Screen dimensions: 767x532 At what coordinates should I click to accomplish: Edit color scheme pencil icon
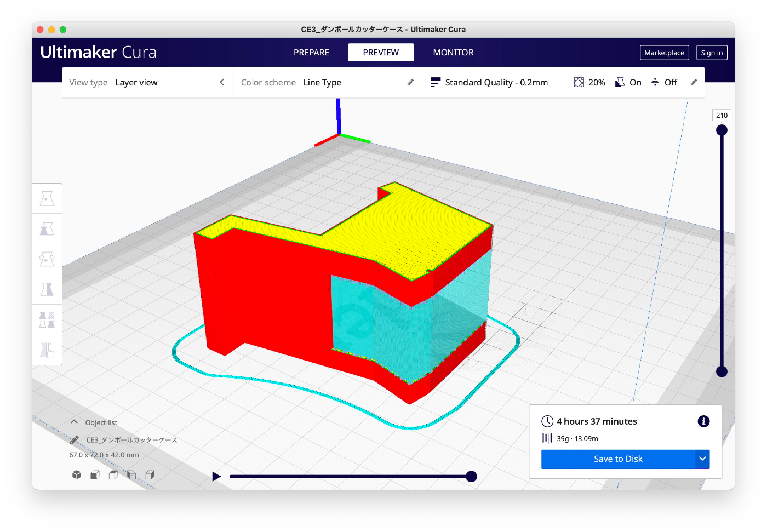410,82
